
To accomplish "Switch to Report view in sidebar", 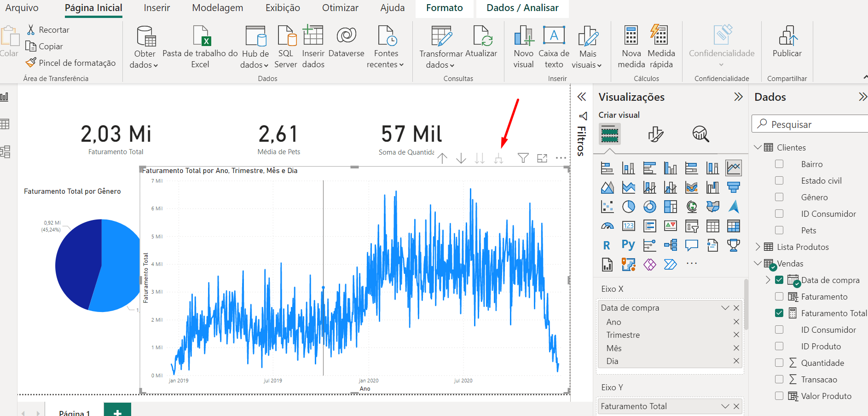I will click(5, 97).
